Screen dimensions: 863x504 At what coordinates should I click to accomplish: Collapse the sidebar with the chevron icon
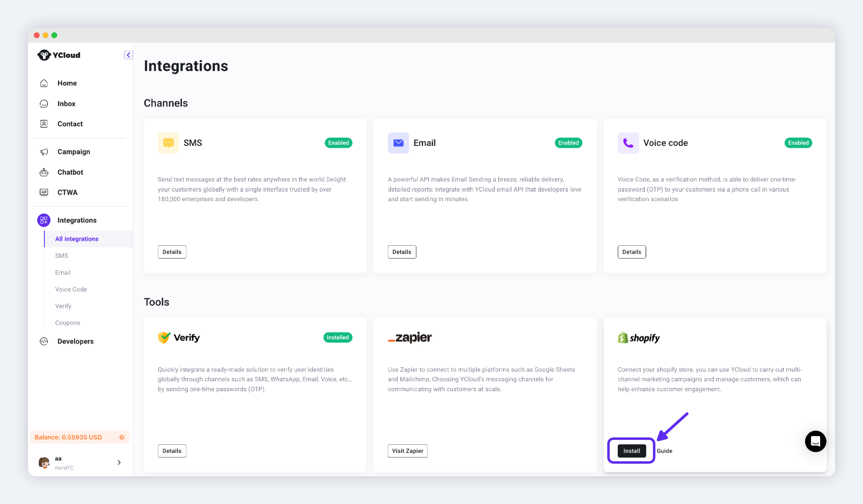[128, 55]
